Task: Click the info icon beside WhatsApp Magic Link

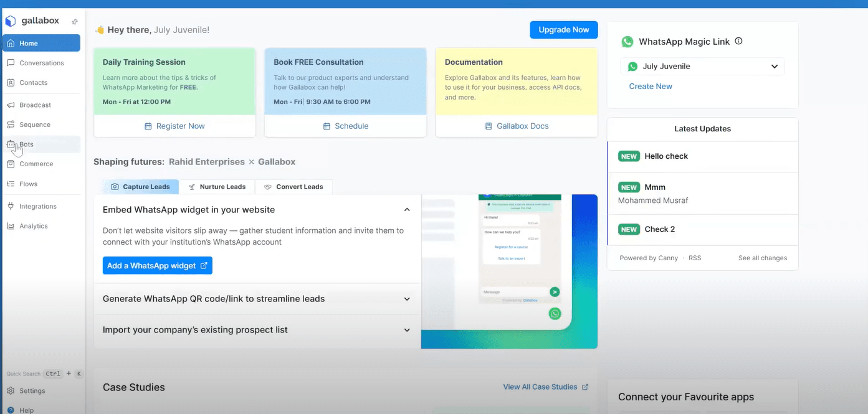Action: click(x=738, y=41)
